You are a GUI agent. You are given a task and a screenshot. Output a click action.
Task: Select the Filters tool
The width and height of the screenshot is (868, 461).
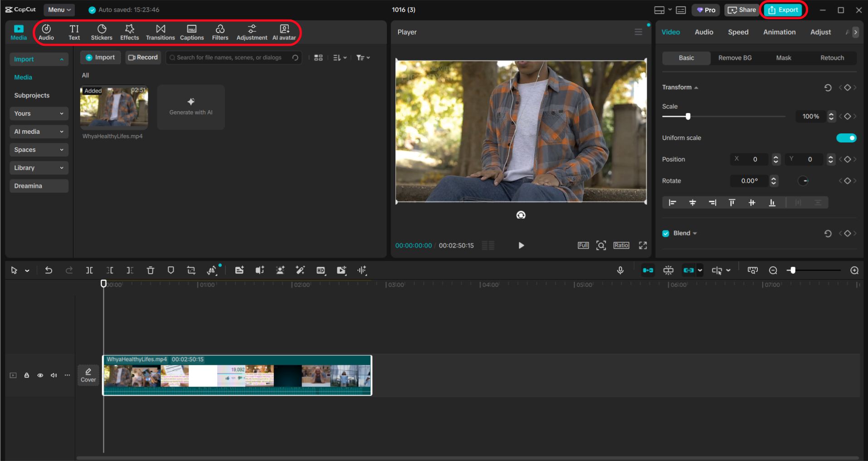coord(220,32)
